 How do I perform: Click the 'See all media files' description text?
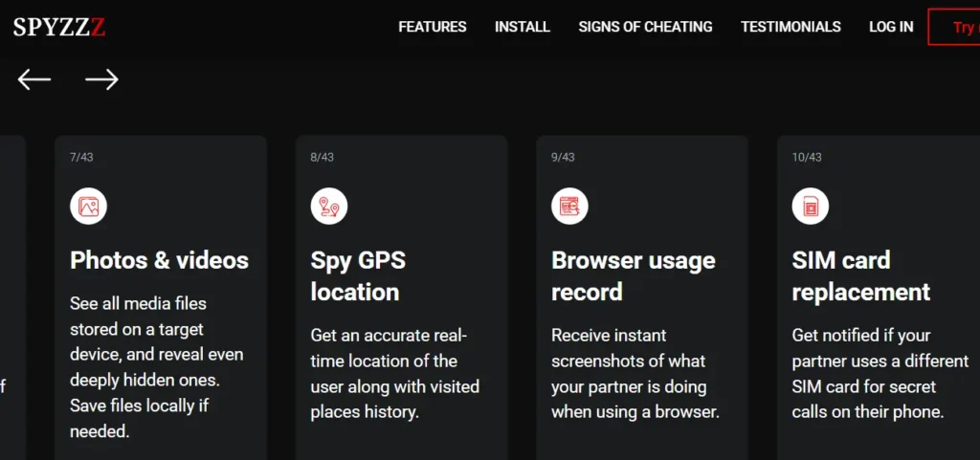[x=157, y=367]
